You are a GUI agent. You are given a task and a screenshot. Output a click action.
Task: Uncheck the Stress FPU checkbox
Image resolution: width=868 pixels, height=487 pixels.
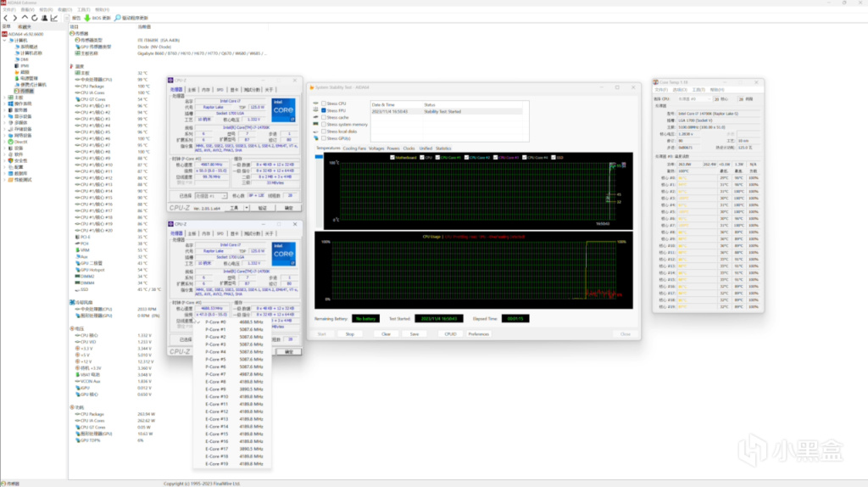(324, 110)
